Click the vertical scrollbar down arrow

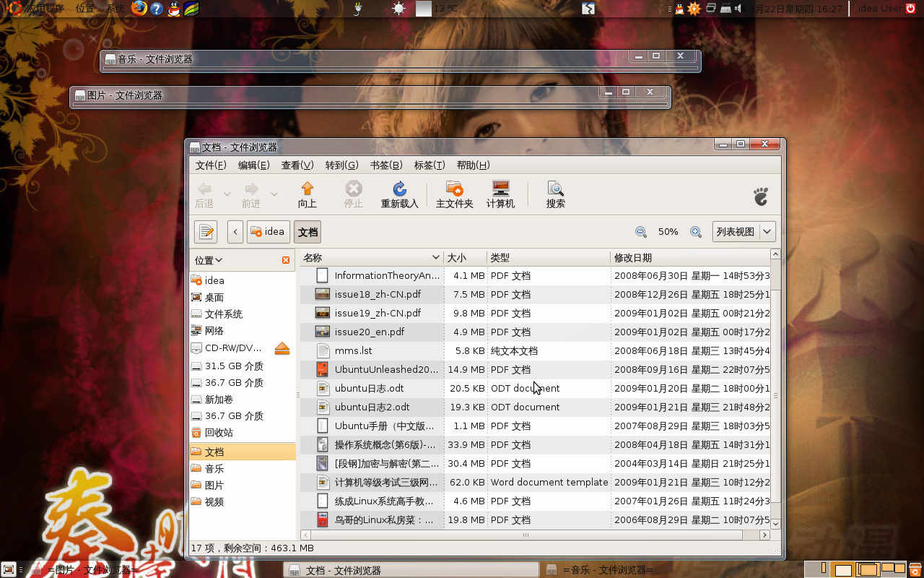[775, 524]
